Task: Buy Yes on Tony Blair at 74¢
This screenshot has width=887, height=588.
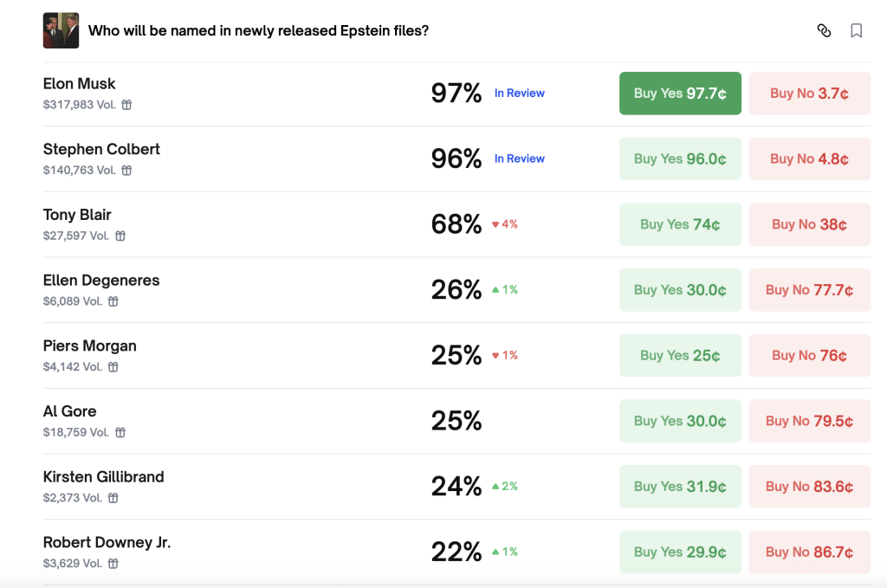Action: (680, 224)
